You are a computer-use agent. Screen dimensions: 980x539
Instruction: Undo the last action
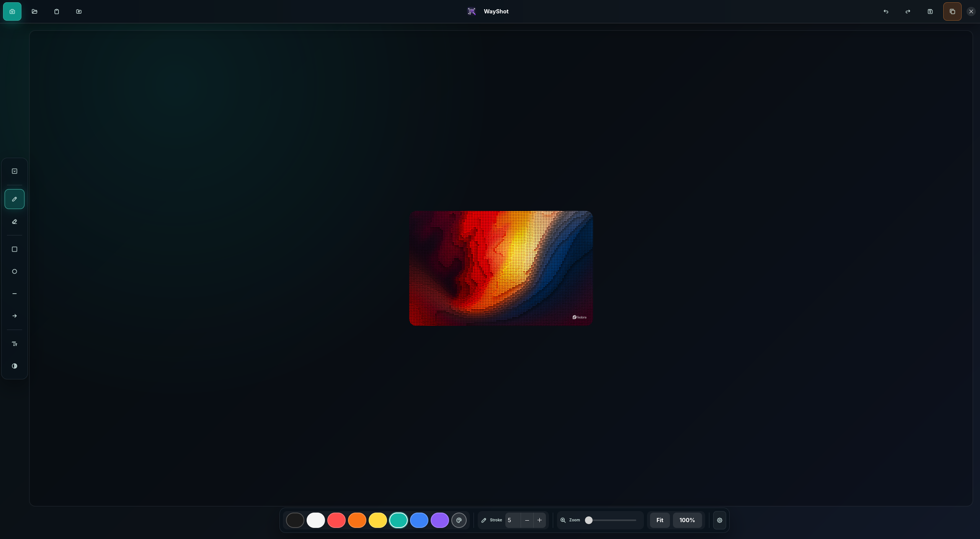pyautogui.click(x=886, y=11)
